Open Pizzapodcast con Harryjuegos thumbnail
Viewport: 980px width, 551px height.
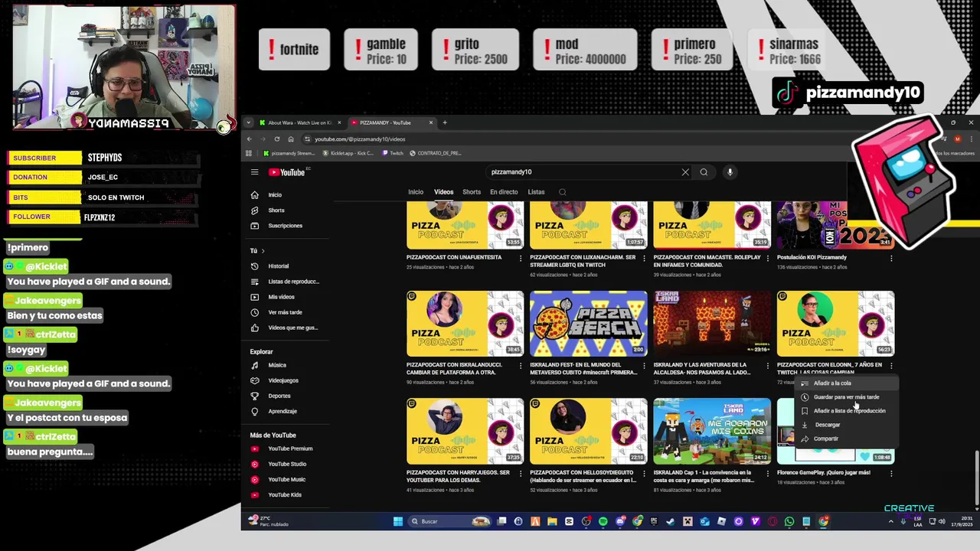465,431
